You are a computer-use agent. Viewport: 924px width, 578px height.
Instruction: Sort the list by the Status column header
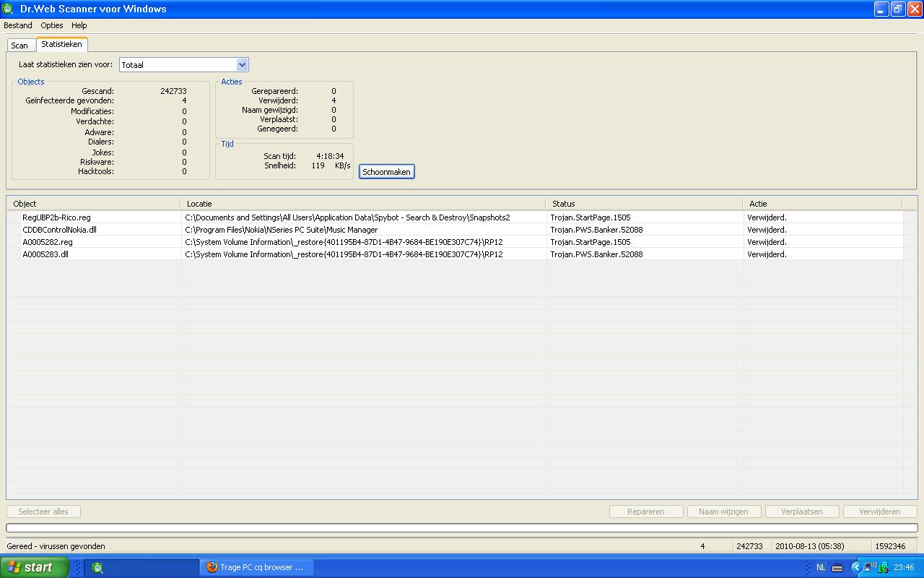(x=645, y=204)
